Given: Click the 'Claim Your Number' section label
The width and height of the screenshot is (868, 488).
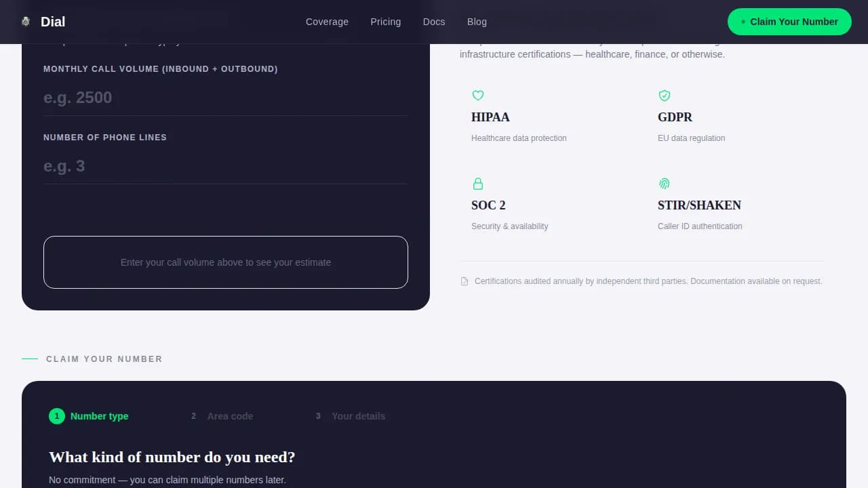Looking at the screenshot, I should [x=104, y=359].
